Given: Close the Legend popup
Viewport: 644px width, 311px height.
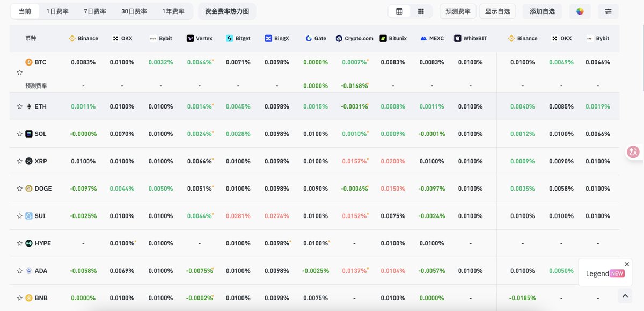Looking at the screenshot, I should [627, 264].
